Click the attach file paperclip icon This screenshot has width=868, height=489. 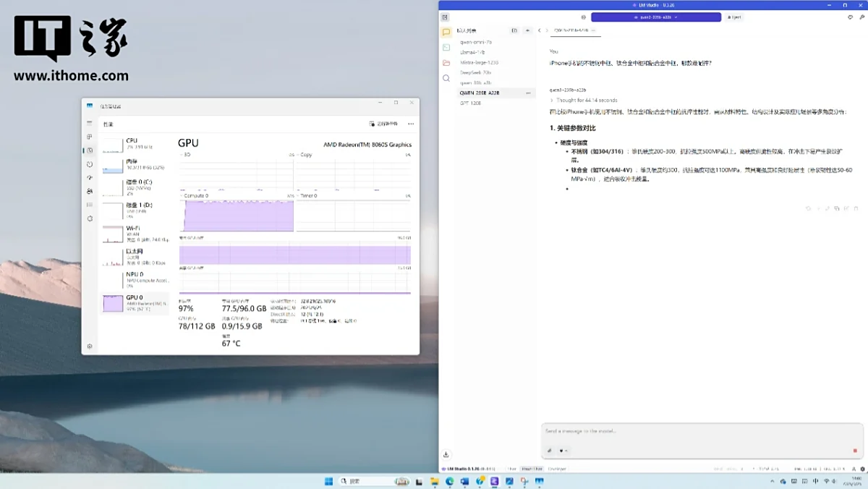point(550,451)
